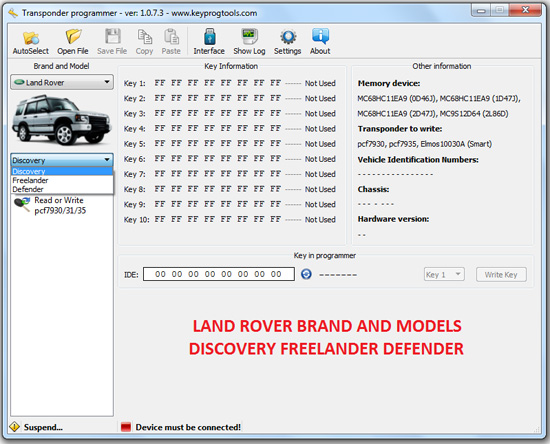Click the MC9S12D64 (2L86D) memory text
550x444 pixels.
[x=474, y=114]
